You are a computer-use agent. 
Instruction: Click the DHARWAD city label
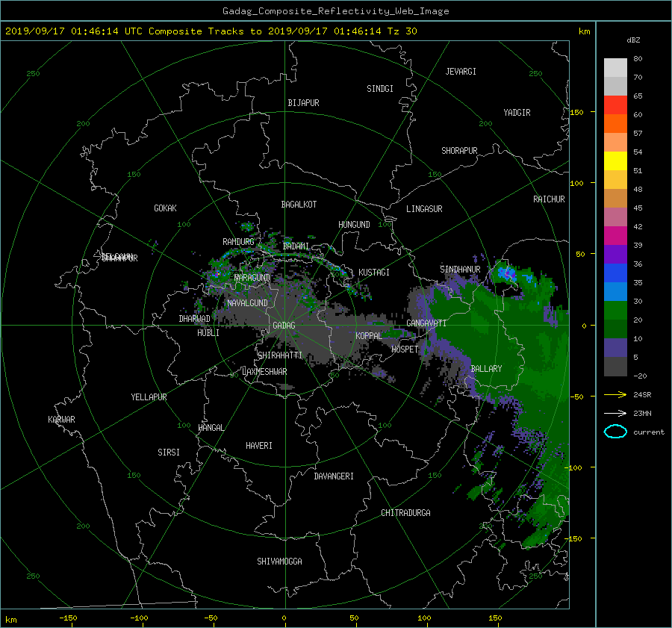pyautogui.click(x=194, y=319)
